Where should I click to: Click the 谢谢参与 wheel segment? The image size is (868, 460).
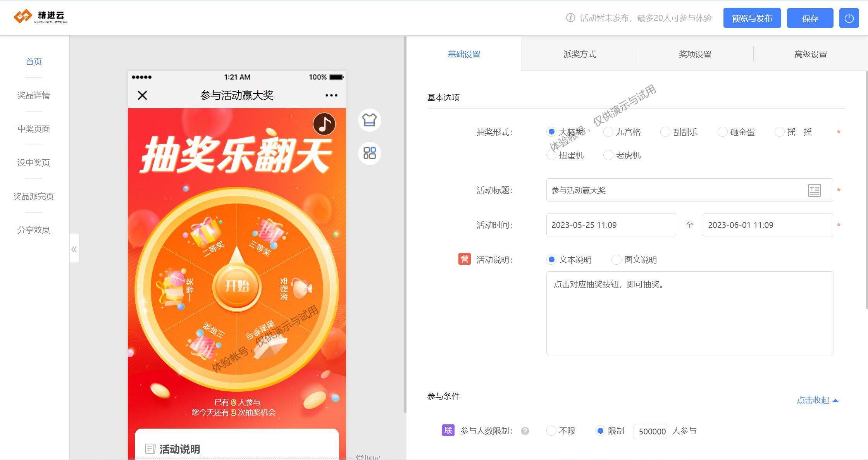(x=267, y=338)
